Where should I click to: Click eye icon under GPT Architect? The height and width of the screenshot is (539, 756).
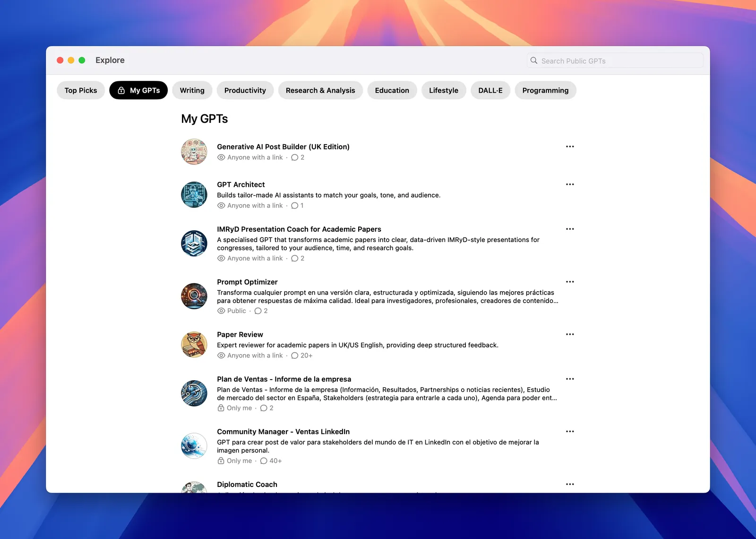pyautogui.click(x=221, y=206)
